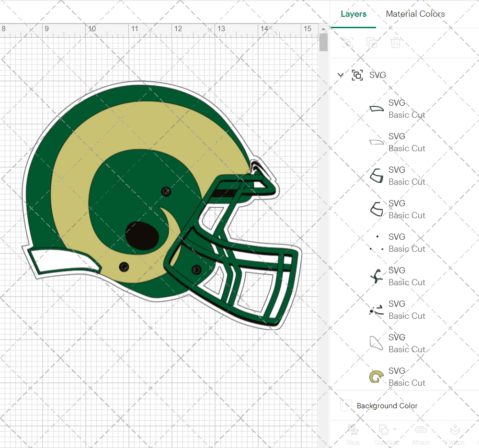Select the SVG layer with black facemask thumbnail

(x=404, y=209)
